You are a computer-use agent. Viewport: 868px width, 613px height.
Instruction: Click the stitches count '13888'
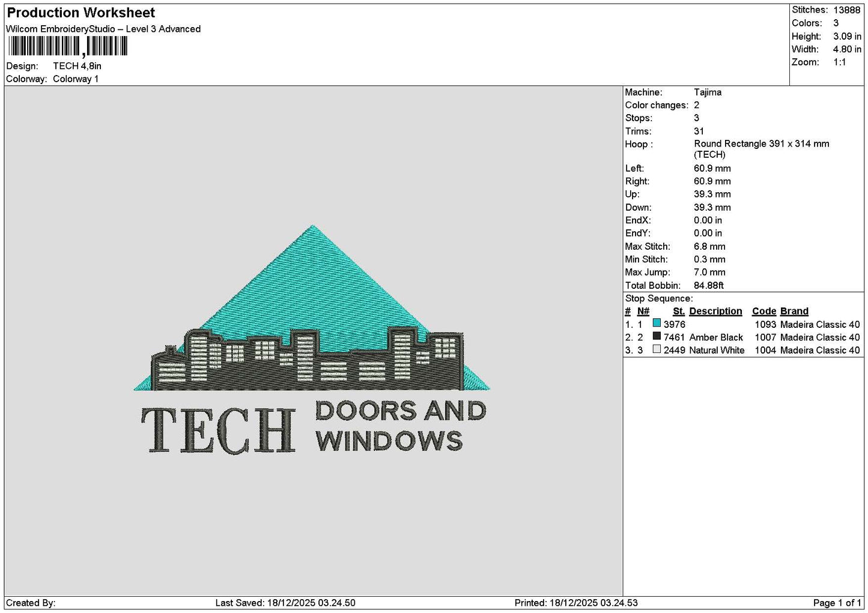[846, 10]
